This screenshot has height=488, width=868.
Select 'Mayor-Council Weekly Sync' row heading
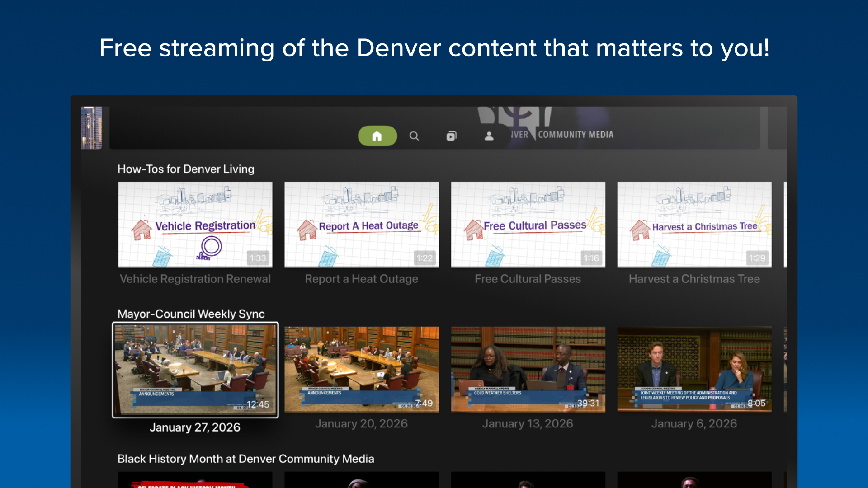point(191,314)
